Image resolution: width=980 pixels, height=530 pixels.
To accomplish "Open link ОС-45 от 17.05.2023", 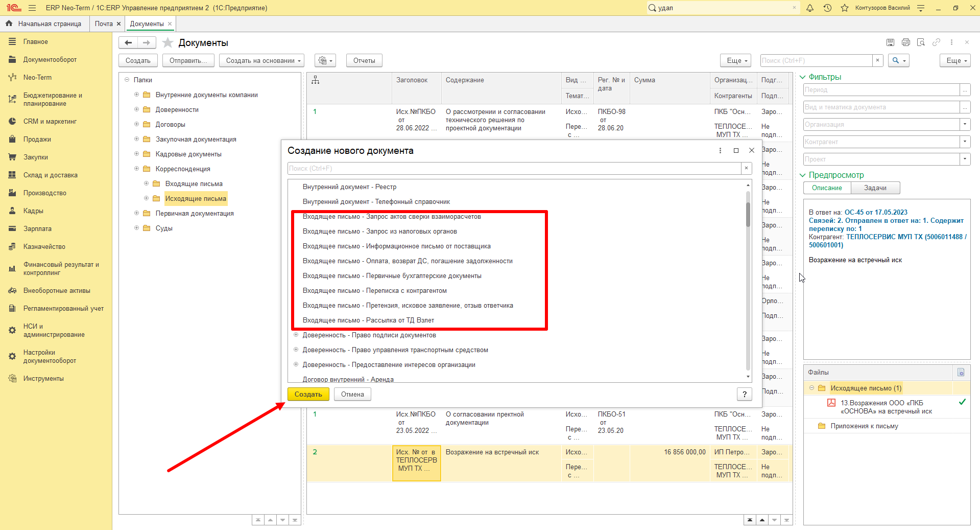I will coord(876,212).
